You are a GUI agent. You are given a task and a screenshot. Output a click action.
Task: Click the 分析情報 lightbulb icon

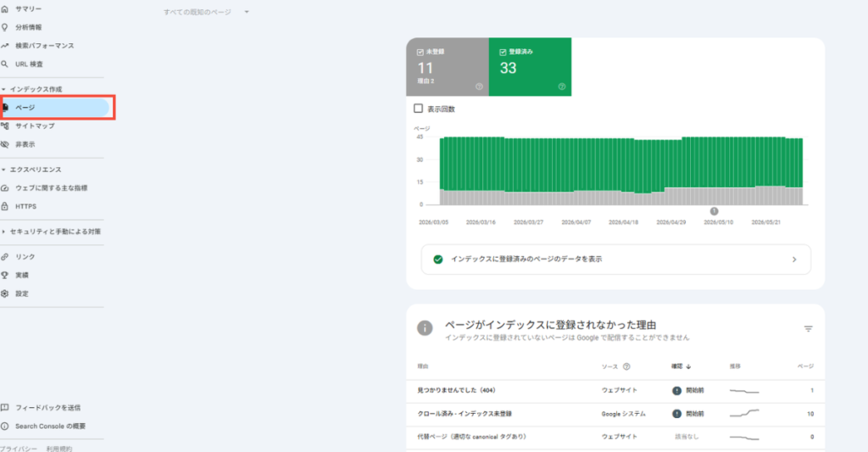pos(4,27)
